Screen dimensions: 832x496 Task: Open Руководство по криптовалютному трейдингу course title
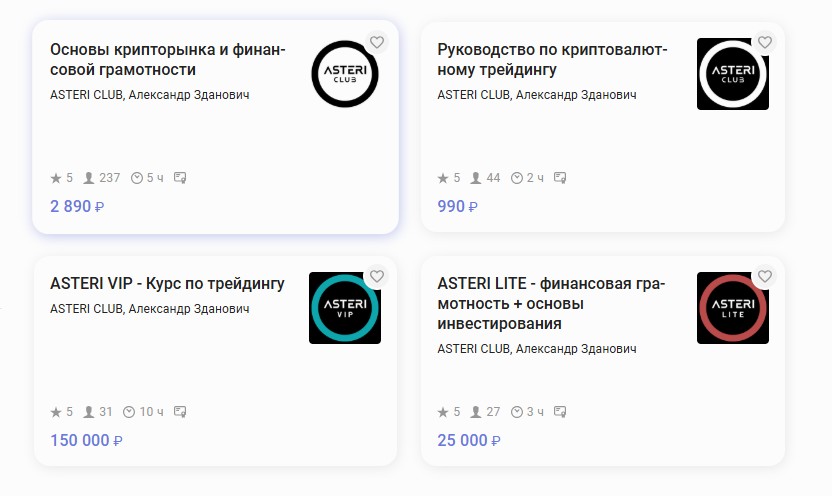(x=552, y=60)
